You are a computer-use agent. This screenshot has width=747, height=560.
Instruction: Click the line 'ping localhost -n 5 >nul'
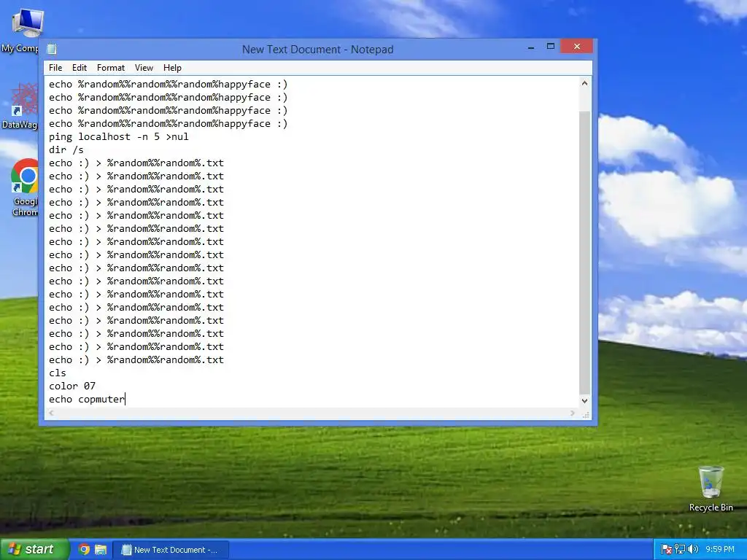(x=119, y=136)
